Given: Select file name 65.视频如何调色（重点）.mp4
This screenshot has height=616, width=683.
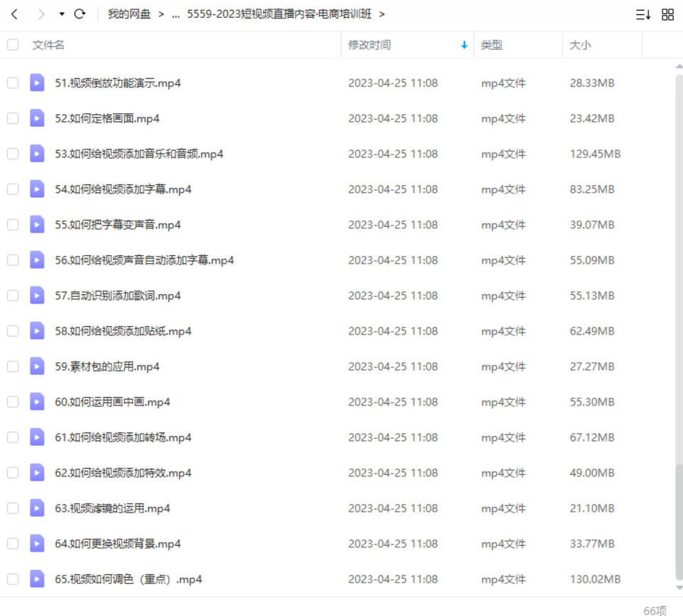Looking at the screenshot, I should click(x=128, y=579).
